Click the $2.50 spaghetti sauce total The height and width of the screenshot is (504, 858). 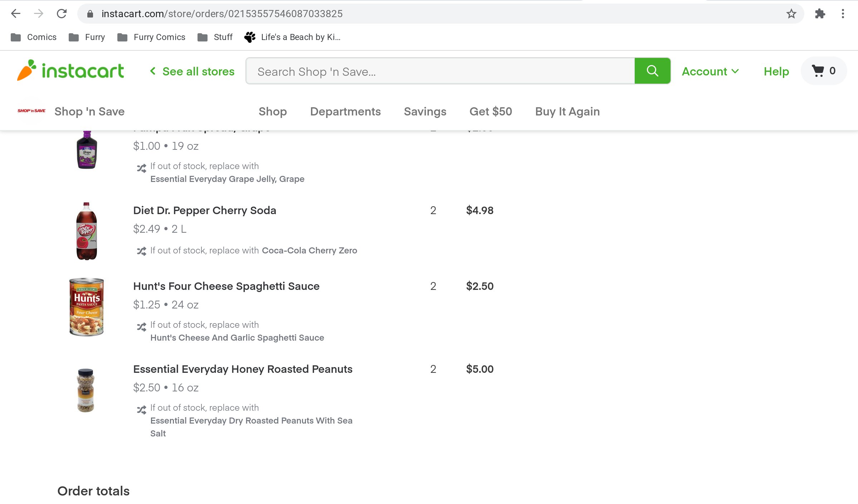coord(480,286)
